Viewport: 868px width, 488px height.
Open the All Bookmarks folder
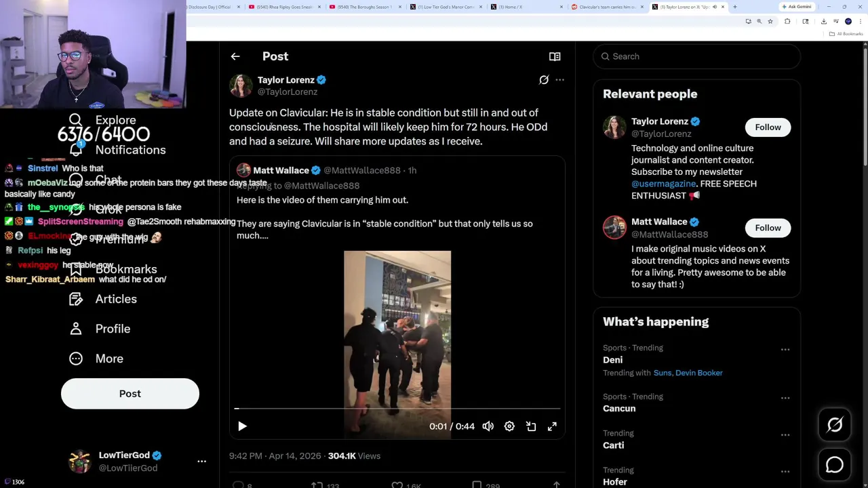click(x=848, y=34)
